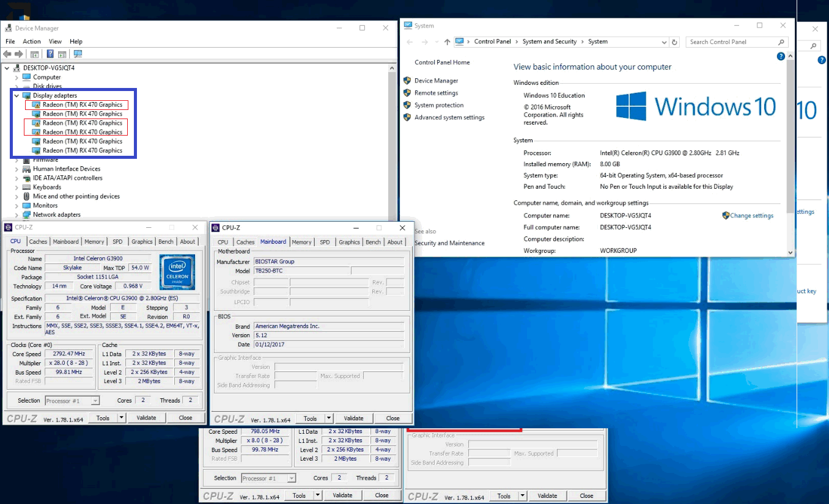This screenshot has height=504, width=829.
Task: Expand the Human Interface Devices category
Action: 17,169
